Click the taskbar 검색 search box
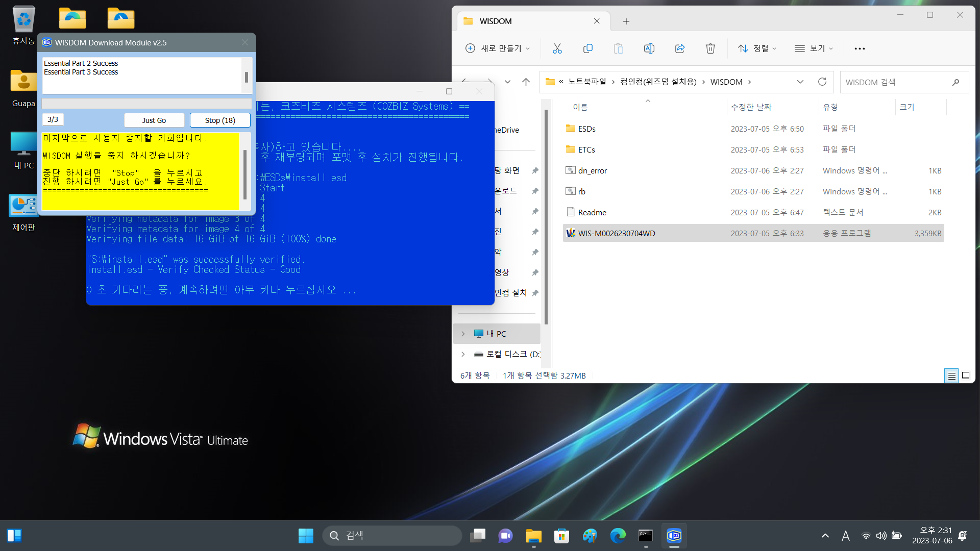 click(392, 535)
